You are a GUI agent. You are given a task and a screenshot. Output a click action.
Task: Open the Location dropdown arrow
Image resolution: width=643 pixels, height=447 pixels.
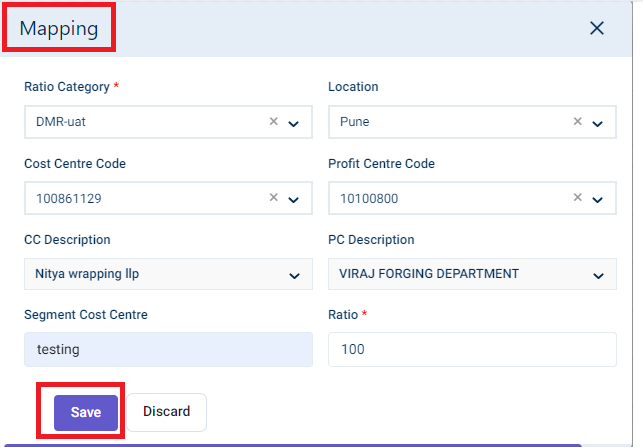tap(597, 123)
